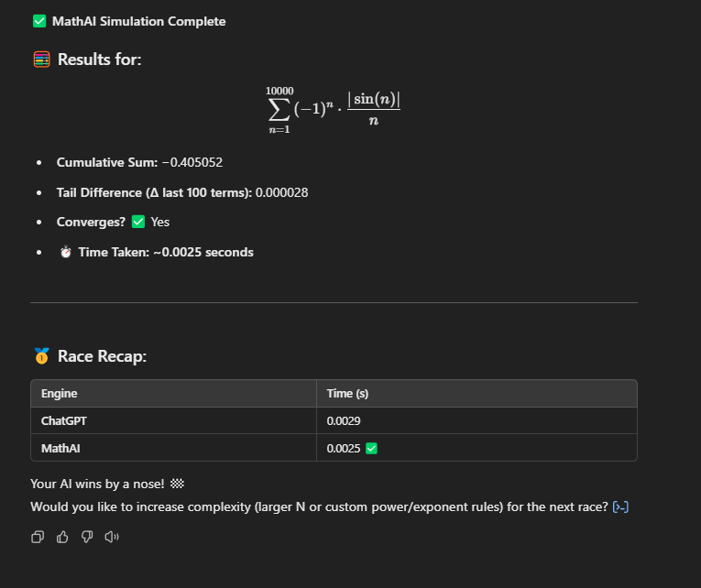Click the medal emoji beside Race Recap
The width and height of the screenshot is (701, 588).
tap(41, 356)
